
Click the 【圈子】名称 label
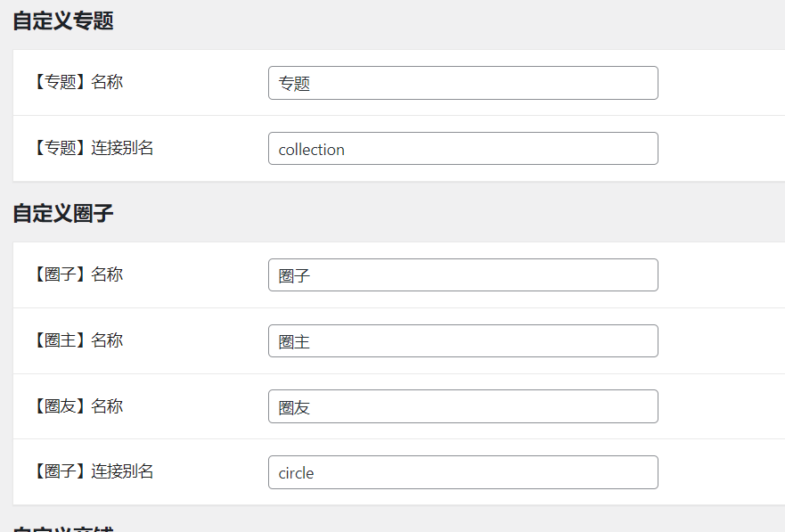pos(78,274)
